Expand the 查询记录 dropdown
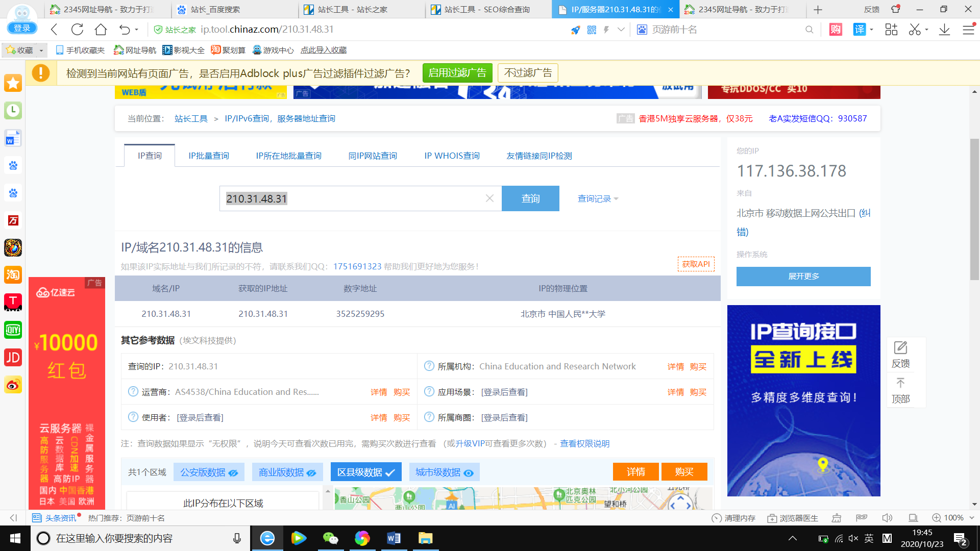The height and width of the screenshot is (551, 980). point(598,199)
